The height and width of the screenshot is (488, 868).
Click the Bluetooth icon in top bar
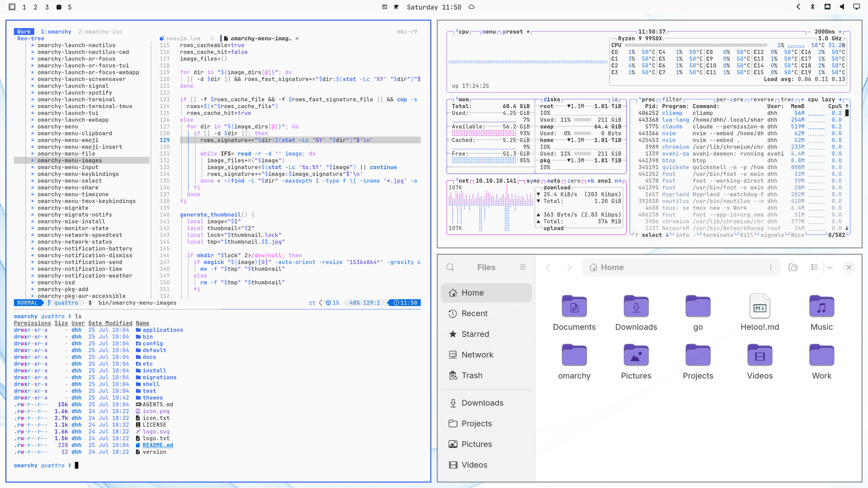813,7
